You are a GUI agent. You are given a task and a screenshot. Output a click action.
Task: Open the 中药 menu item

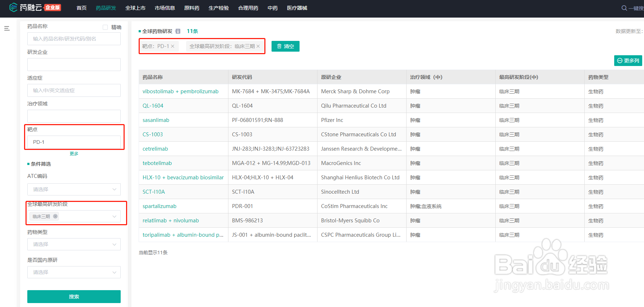point(273,8)
